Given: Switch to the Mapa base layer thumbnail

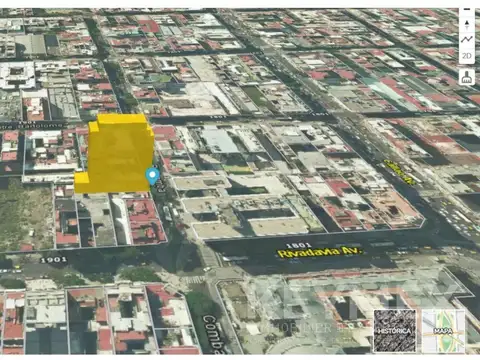Looking at the screenshot, I should click(x=443, y=331).
